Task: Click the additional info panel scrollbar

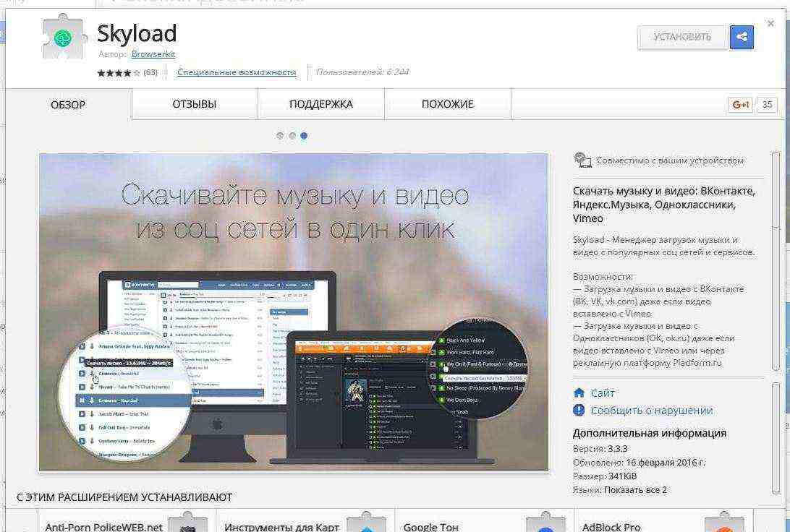Action: click(x=776, y=438)
